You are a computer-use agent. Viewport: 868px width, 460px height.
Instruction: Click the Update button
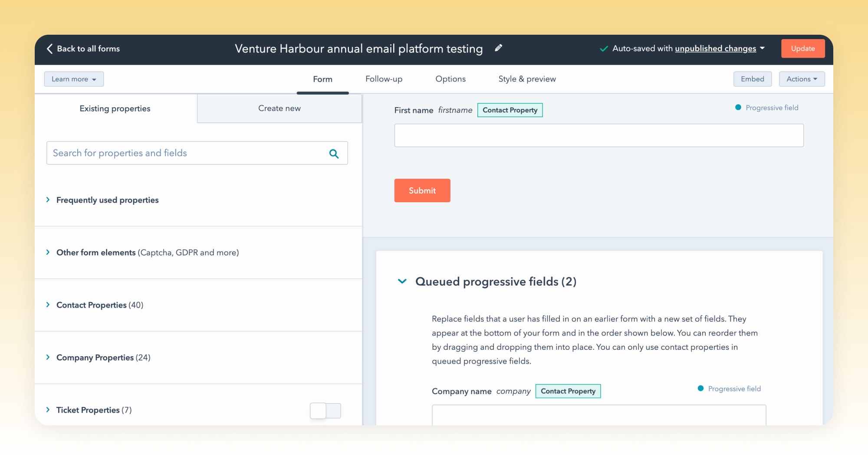(x=802, y=49)
